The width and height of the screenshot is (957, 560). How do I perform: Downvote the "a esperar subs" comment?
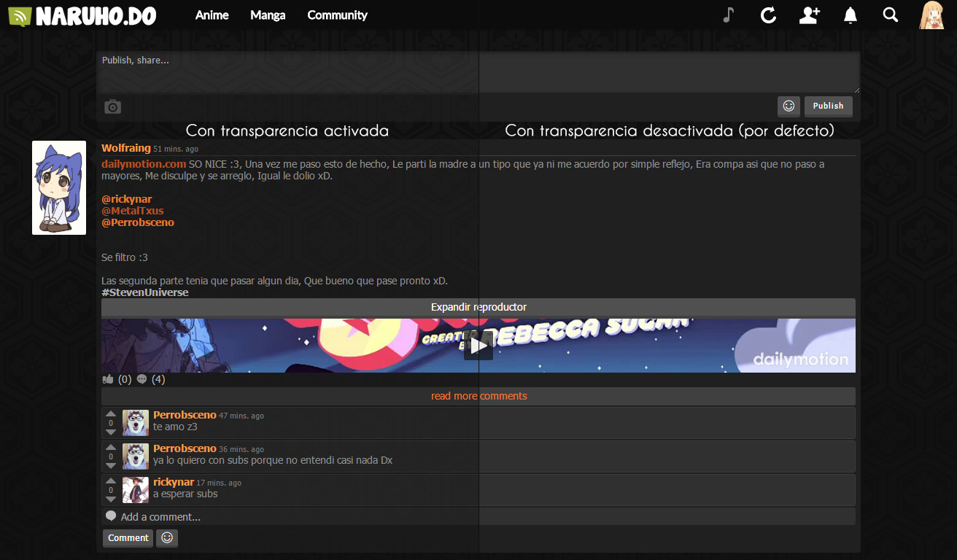[x=111, y=499]
